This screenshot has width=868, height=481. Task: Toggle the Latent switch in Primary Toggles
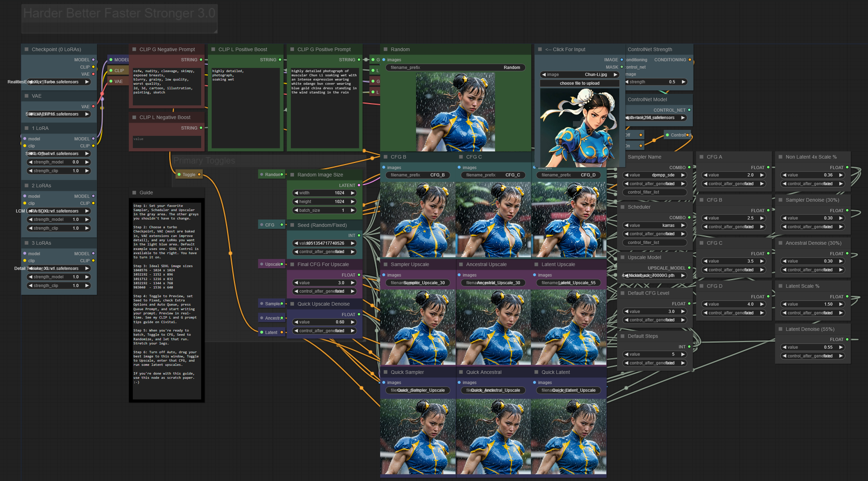(x=272, y=333)
